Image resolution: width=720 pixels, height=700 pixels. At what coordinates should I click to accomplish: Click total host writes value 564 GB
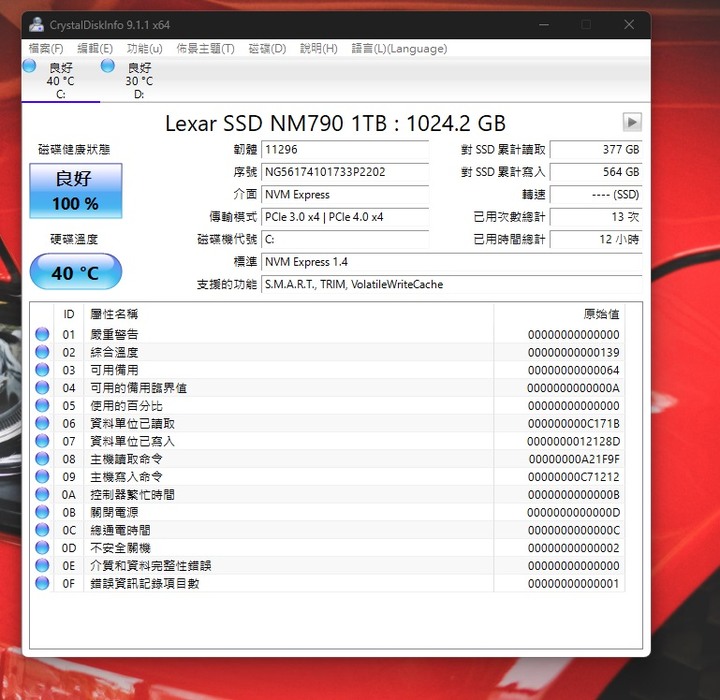point(596,172)
